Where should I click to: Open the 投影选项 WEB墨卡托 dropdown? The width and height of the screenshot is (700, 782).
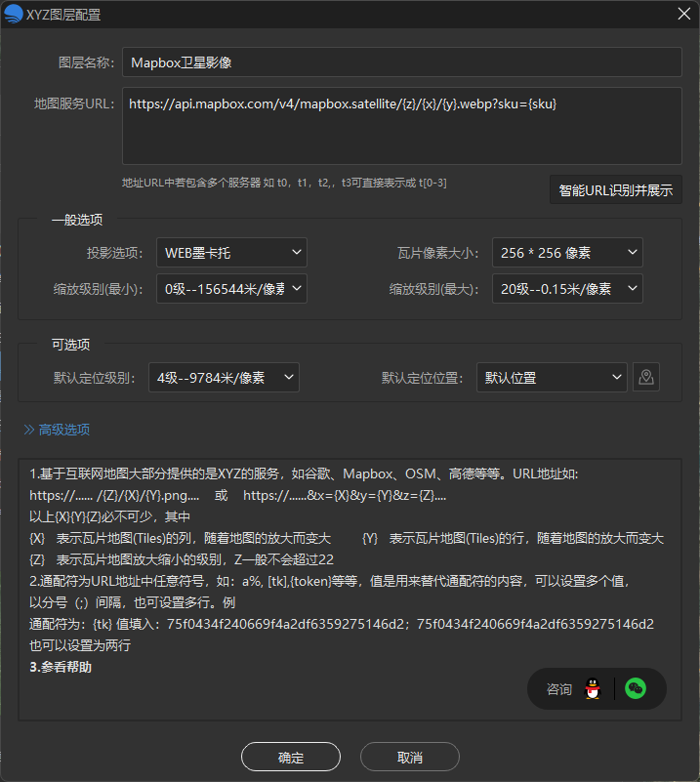click(231, 252)
